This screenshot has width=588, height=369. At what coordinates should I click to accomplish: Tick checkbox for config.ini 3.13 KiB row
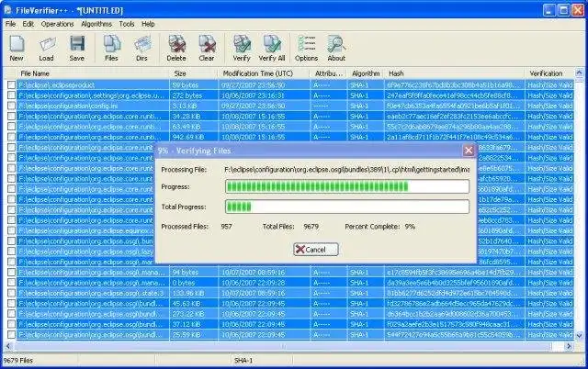coord(12,106)
